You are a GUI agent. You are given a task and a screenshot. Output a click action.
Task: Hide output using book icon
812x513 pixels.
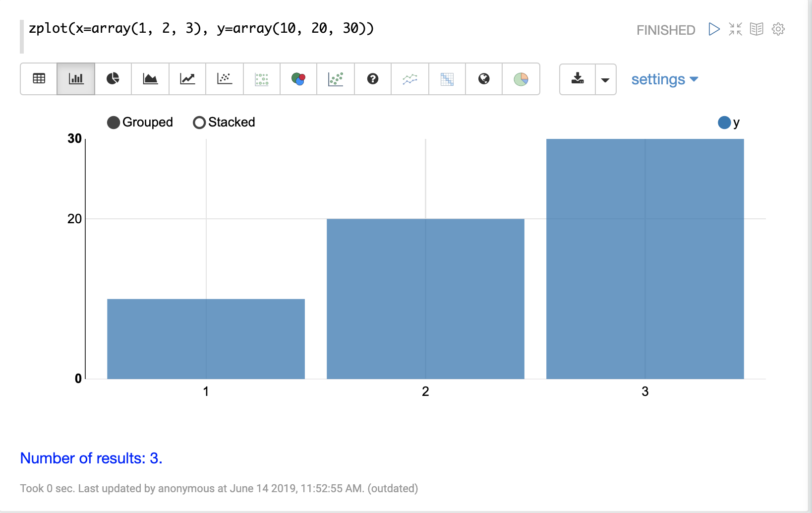click(x=756, y=29)
